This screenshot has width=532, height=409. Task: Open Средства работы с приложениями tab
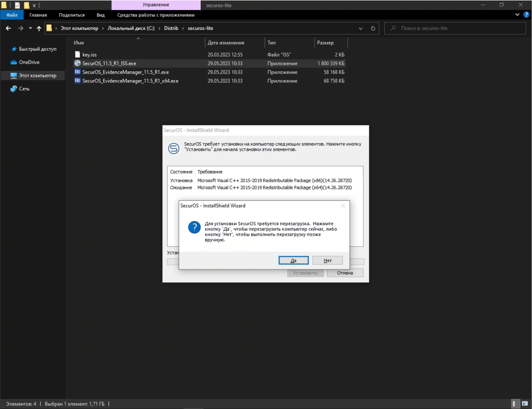coord(156,15)
